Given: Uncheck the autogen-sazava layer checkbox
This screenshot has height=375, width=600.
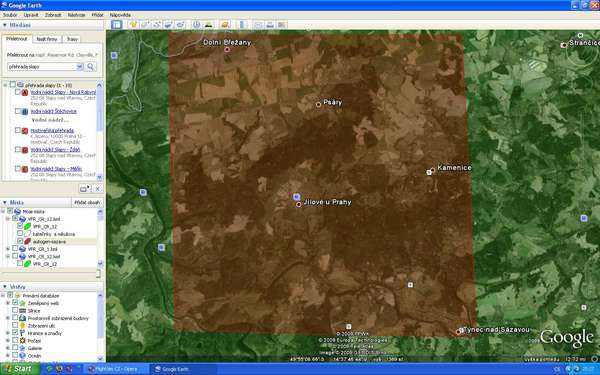Looking at the screenshot, I should coord(20,241).
